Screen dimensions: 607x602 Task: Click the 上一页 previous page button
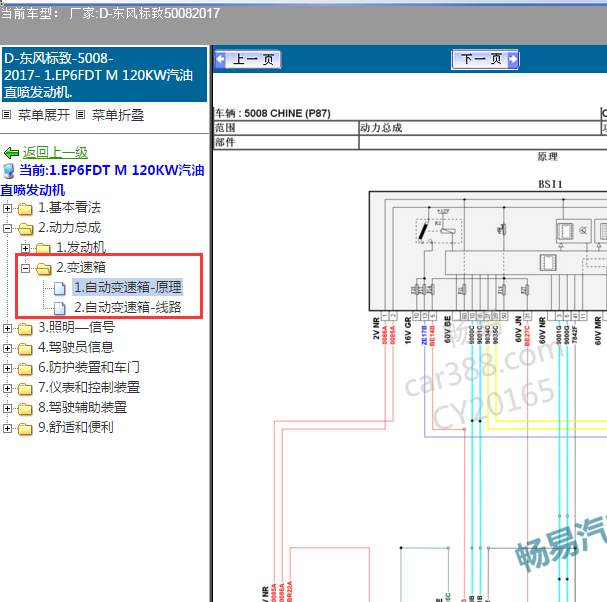click(248, 60)
